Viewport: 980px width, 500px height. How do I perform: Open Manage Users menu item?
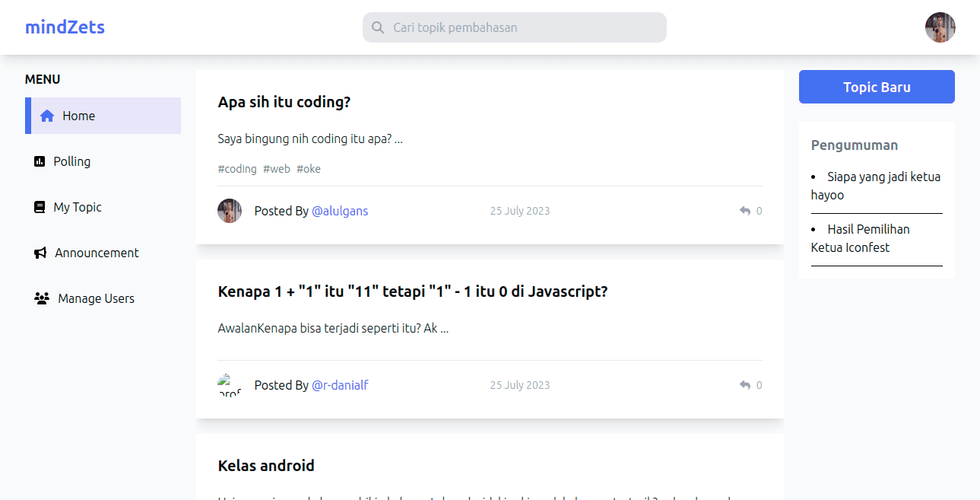coord(103,298)
